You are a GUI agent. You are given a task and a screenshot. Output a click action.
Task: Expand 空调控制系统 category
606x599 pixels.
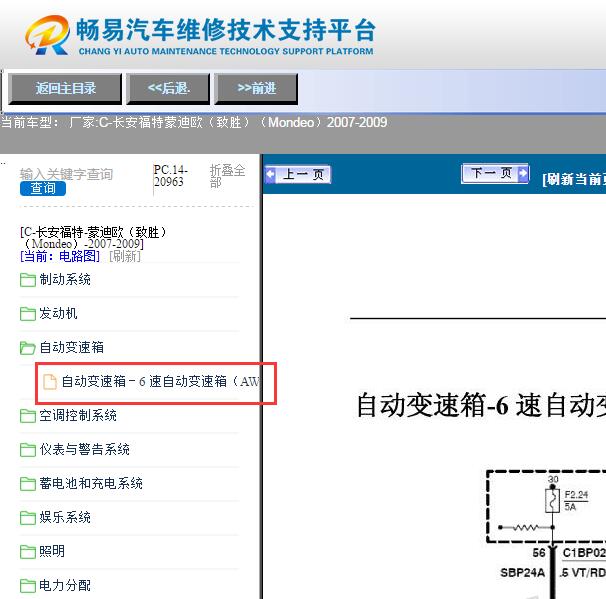coord(78,415)
